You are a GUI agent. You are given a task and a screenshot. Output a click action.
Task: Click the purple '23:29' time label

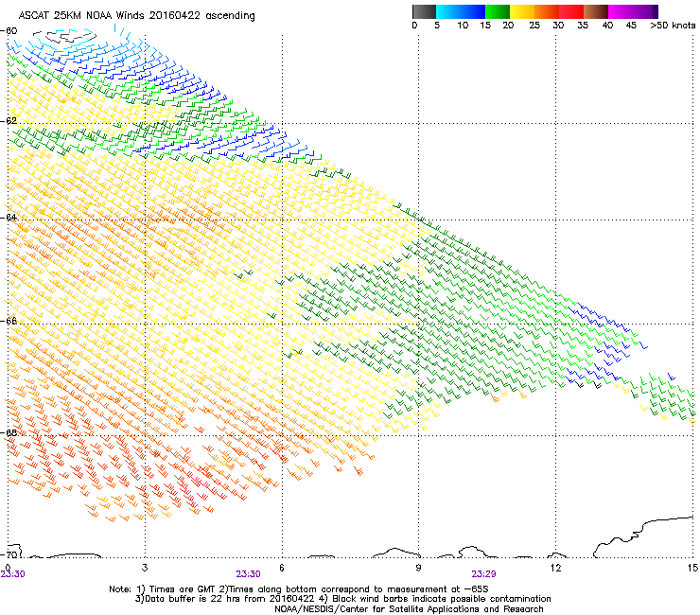(483, 574)
